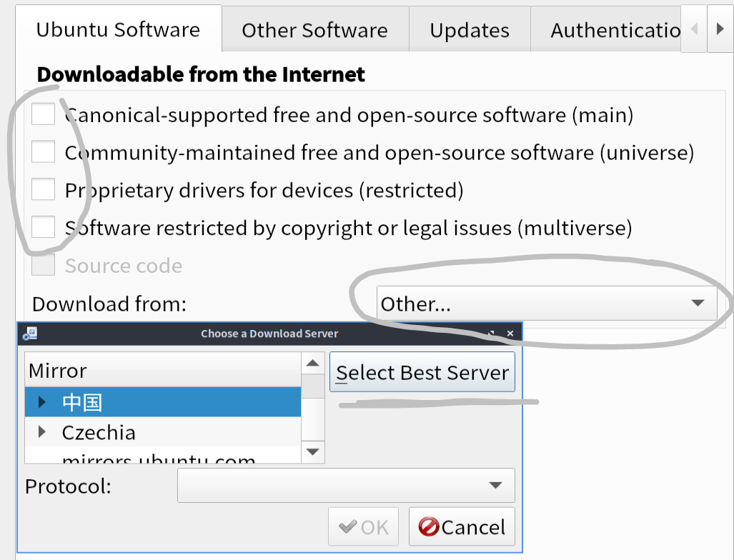The image size is (734, 560).
Task: Open the Updates tab
Action: [470, 30]
